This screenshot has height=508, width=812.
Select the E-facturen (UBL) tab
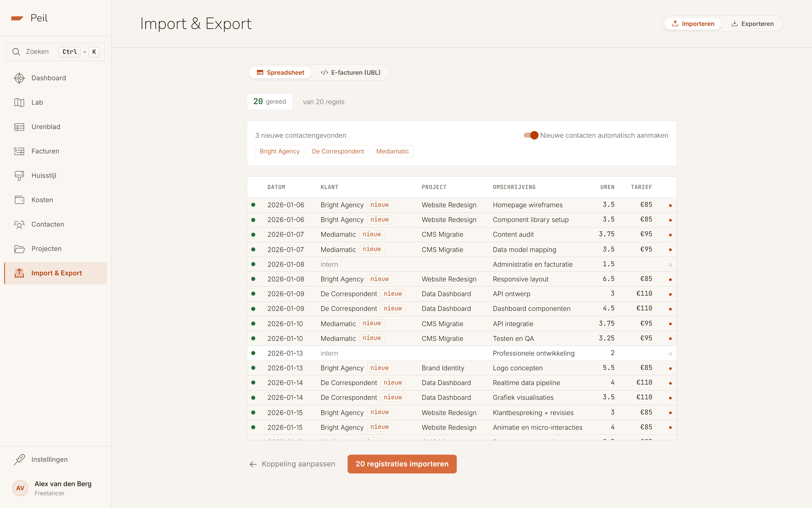click(350, 73)
